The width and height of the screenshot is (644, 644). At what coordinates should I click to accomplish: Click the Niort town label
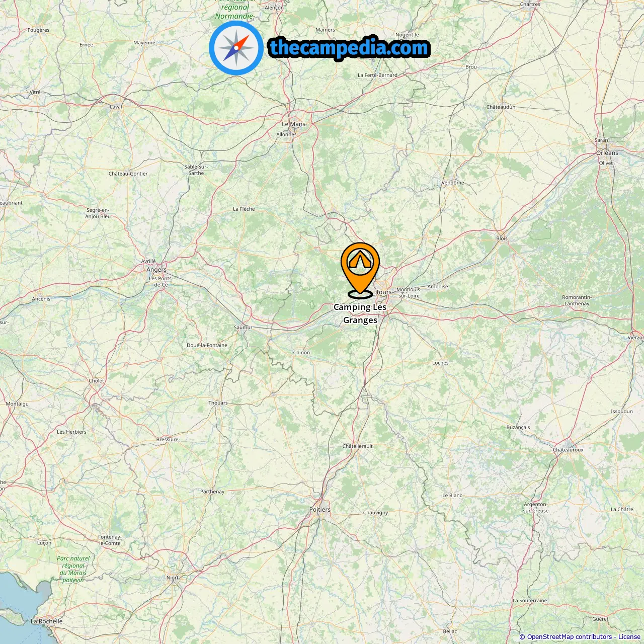pyautogui.click(x=173, y=578)
